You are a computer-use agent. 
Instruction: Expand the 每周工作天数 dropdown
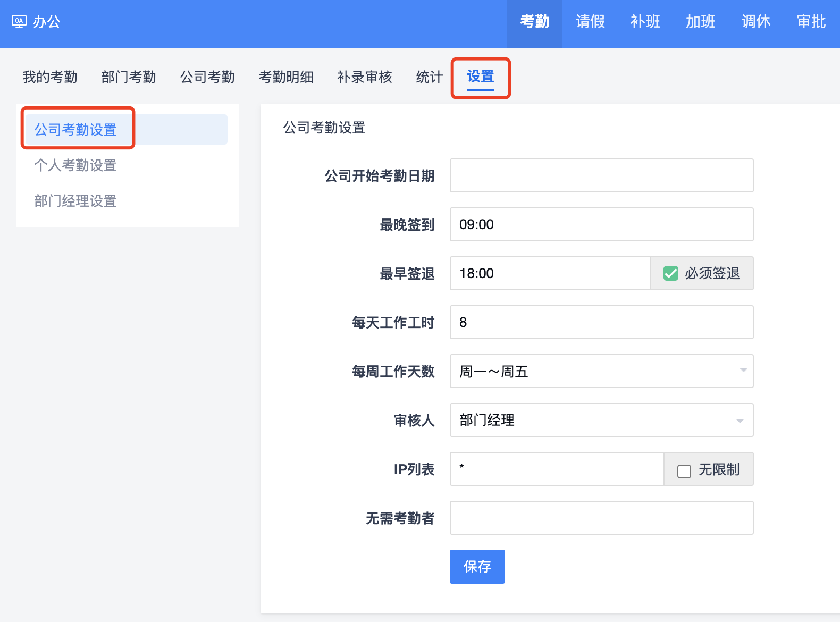point(601,371)
